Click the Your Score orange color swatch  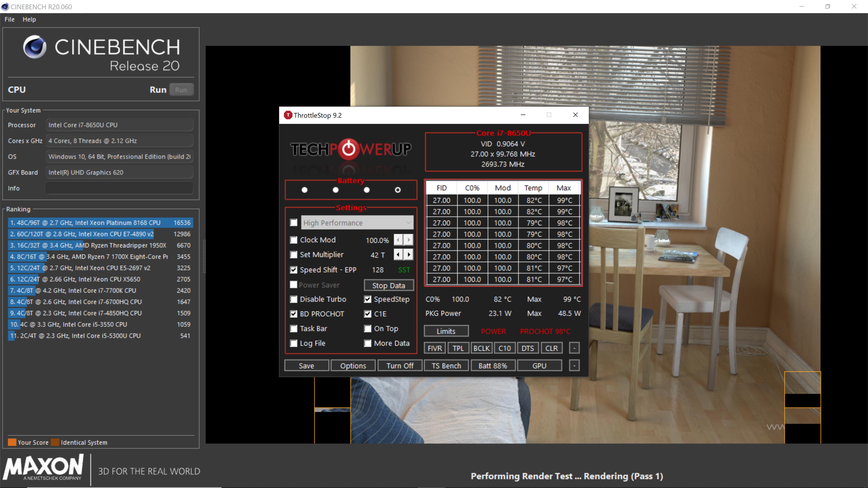click(x=12, y=442)
